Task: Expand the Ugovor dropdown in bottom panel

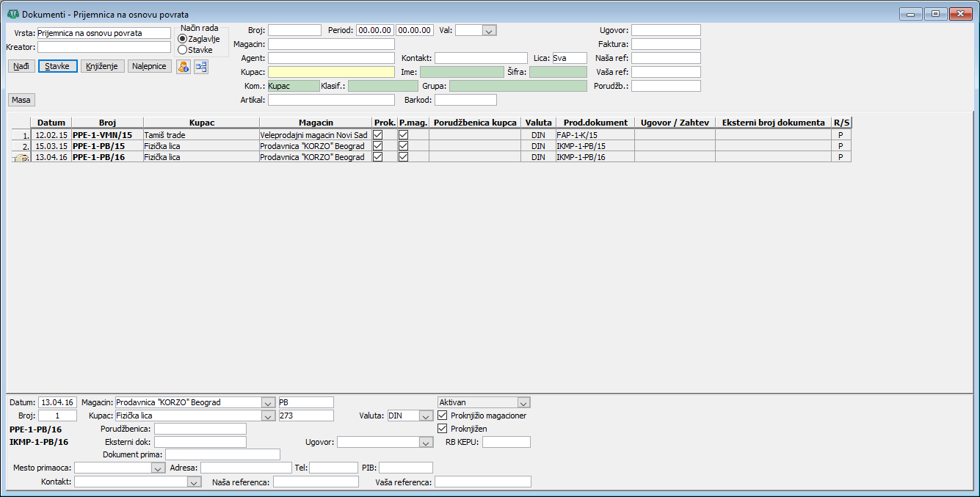Action: pyautogui.click(x=427, y=442)
